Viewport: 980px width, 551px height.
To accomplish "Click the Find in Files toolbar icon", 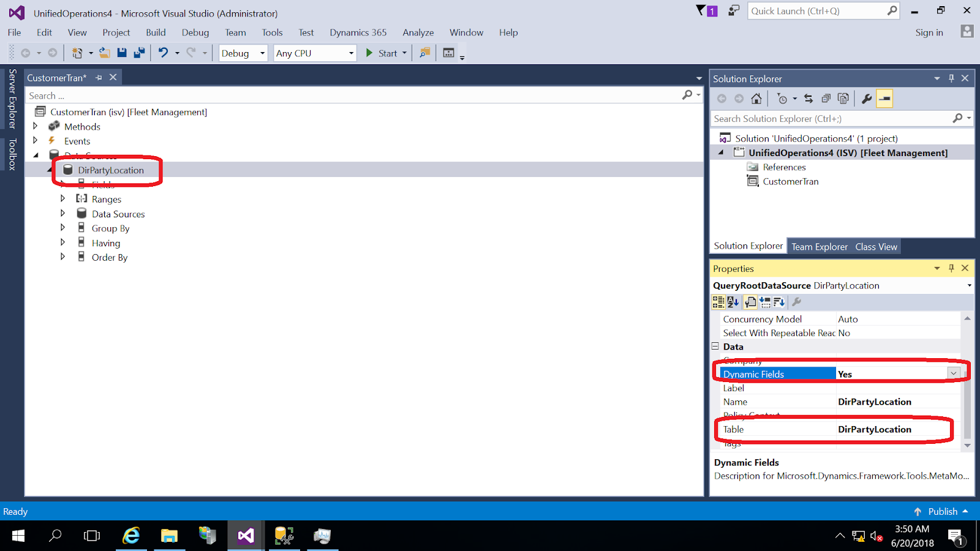I will point(424,53).
